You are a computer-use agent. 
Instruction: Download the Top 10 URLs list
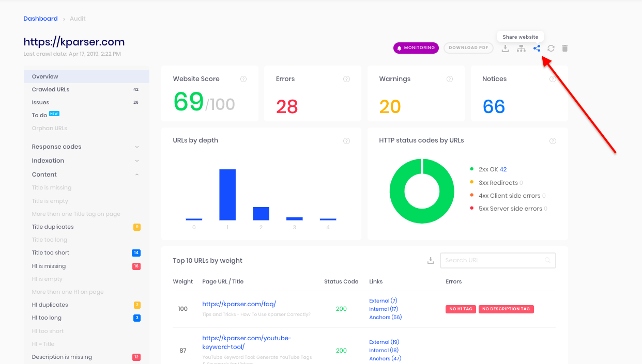point(431,260)
